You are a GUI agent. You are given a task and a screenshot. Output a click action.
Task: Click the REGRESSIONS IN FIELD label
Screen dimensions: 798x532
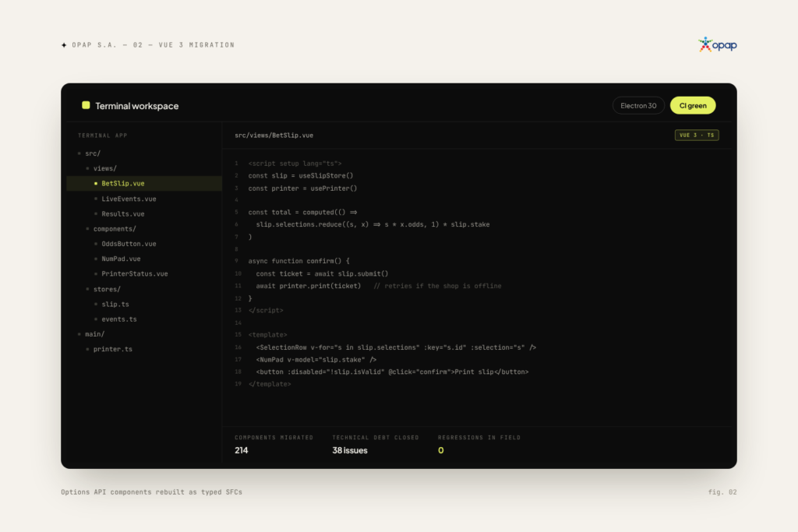[x=479, y=438]
